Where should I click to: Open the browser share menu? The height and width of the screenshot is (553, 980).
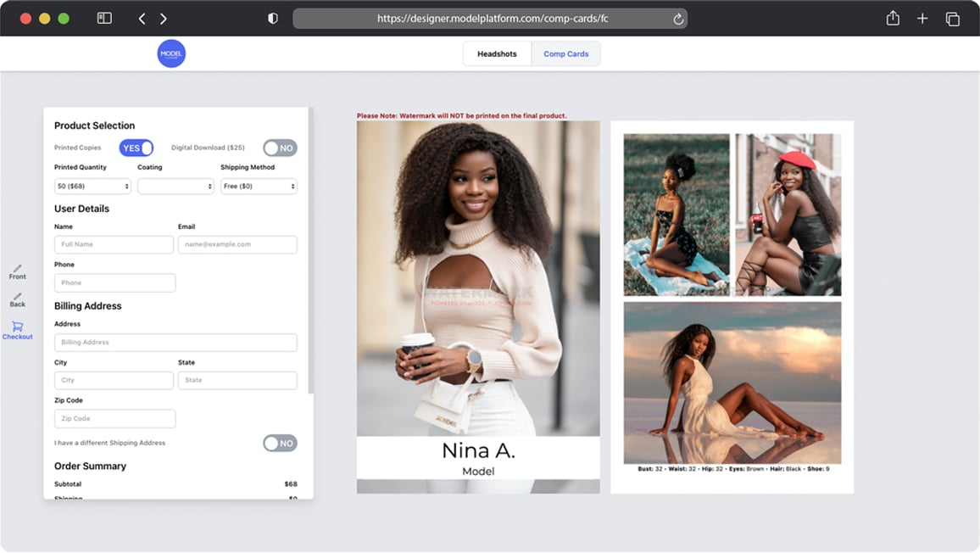[x=893, y=18]
